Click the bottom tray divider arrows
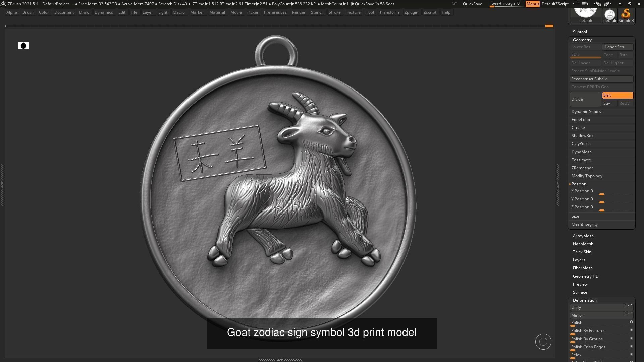 (280, 360)
